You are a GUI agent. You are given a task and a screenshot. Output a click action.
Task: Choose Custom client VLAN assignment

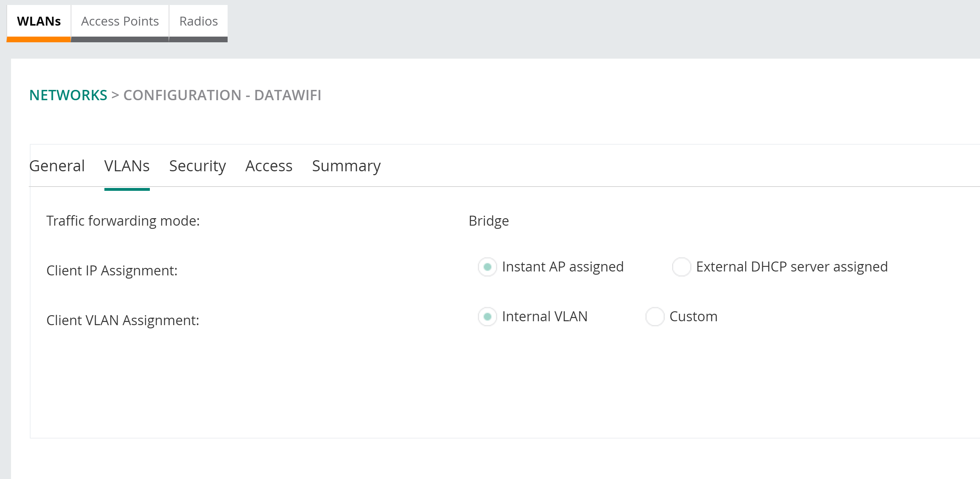point(655,317)
